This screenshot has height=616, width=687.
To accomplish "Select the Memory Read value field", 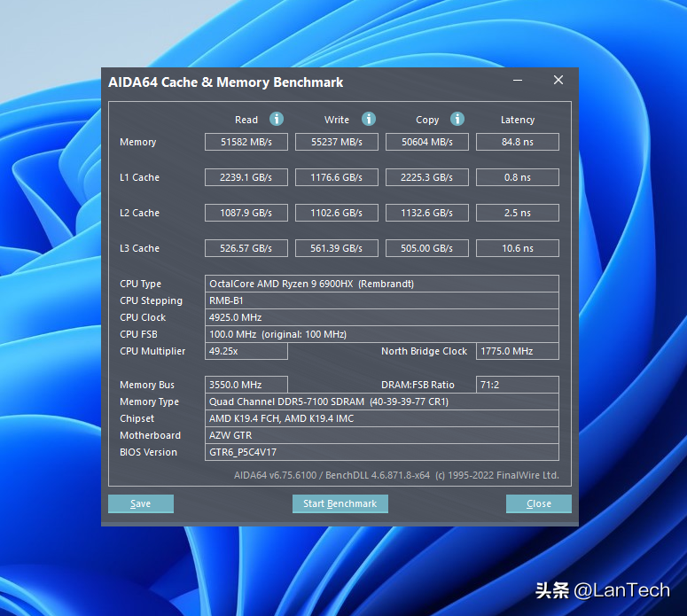I will click(x=246, y=142).
